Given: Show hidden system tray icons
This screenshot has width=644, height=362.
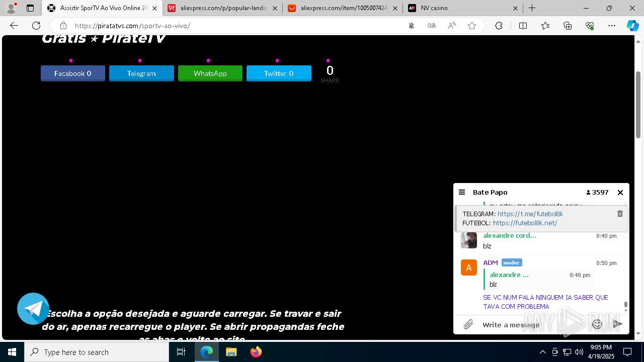Looking at the screenshot, I should [542, 352].
